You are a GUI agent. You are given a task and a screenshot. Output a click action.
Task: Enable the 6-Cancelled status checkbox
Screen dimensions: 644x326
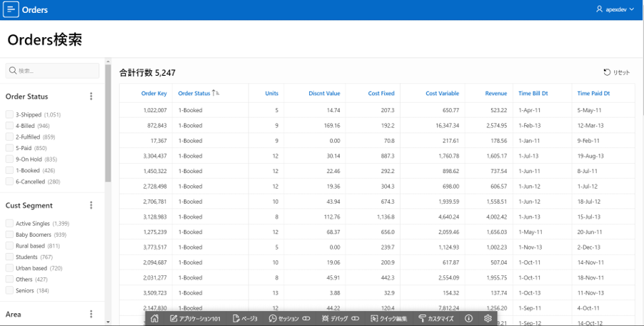pyautogui.click(x=9, y=182)
